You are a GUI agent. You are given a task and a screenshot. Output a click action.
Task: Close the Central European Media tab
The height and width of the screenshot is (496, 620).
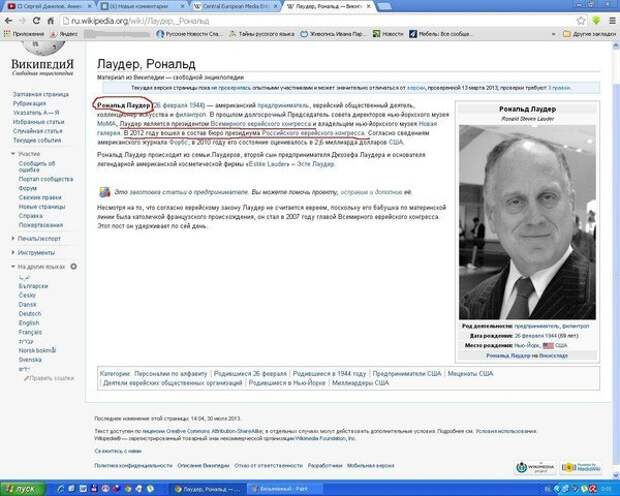click(x=275, y=6)
